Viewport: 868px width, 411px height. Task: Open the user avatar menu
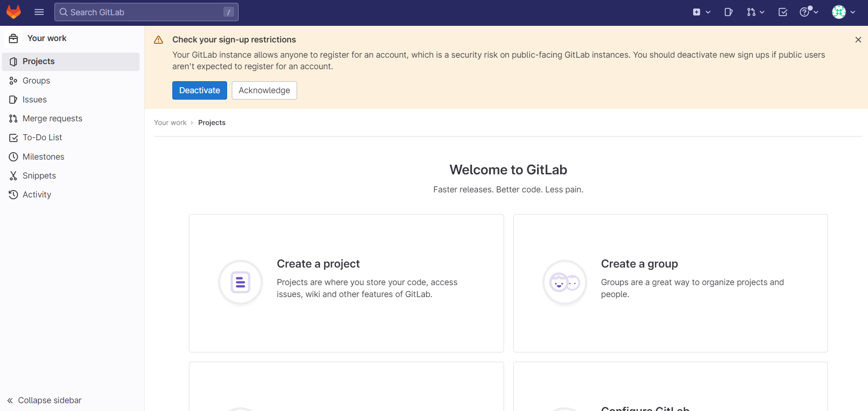point(844,12)
